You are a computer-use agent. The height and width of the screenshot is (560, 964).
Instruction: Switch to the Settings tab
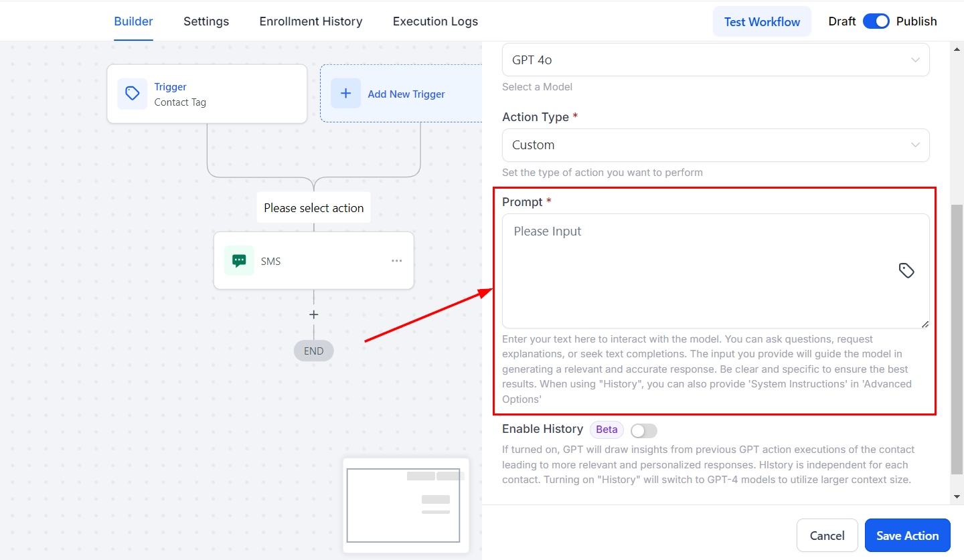206,21
